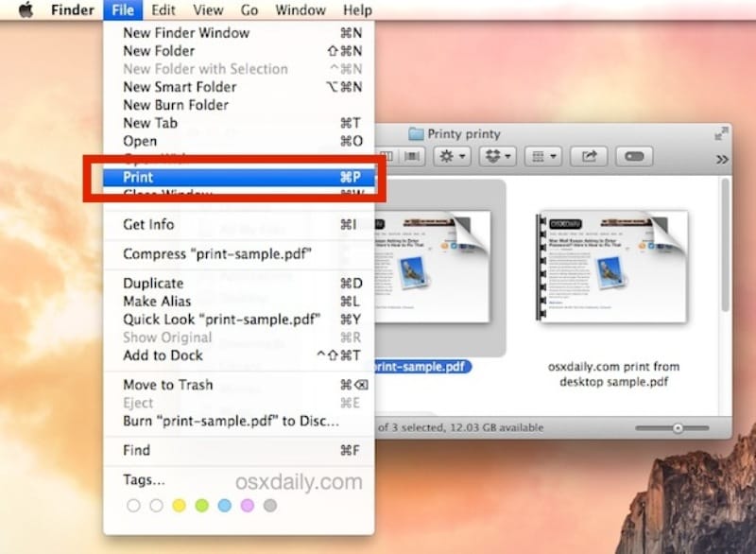Click the status text showing 12.03 GB available
The width and height of the screenshot is (756, 554).
460,427
